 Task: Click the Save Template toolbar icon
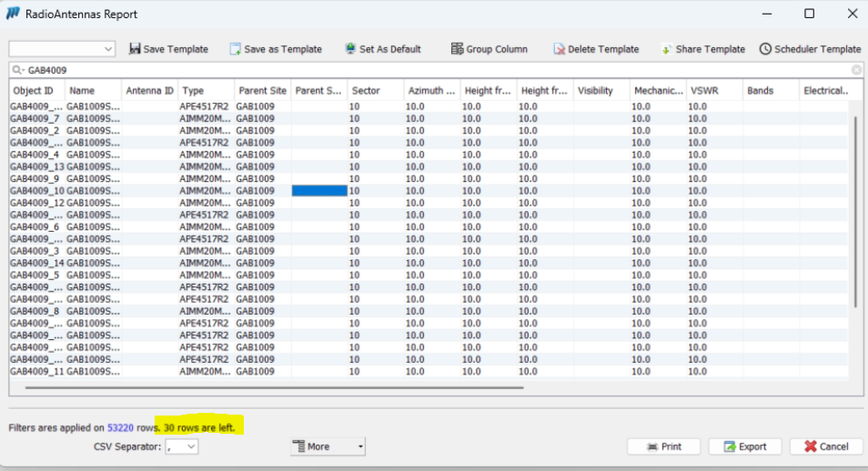(135, 49)
